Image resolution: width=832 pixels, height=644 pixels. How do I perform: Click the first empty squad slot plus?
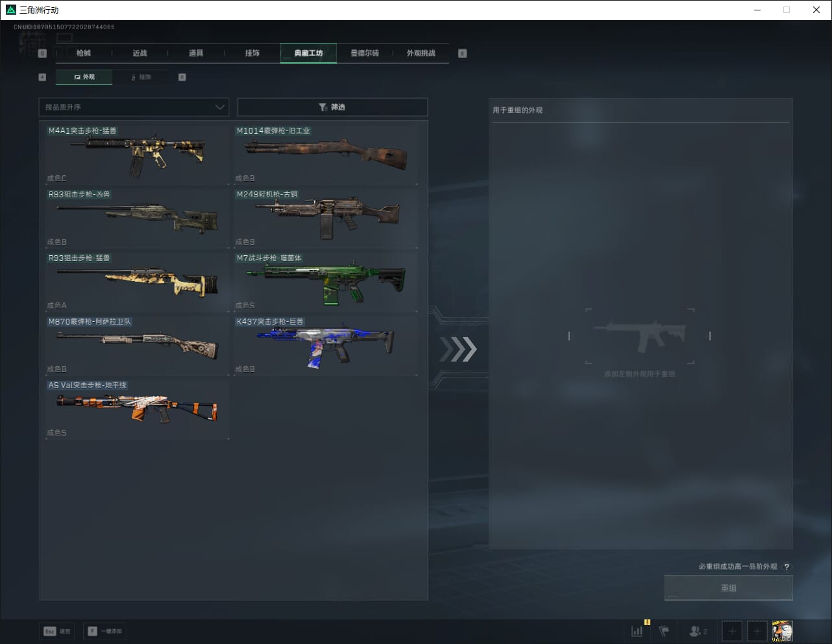pos(732,630)
